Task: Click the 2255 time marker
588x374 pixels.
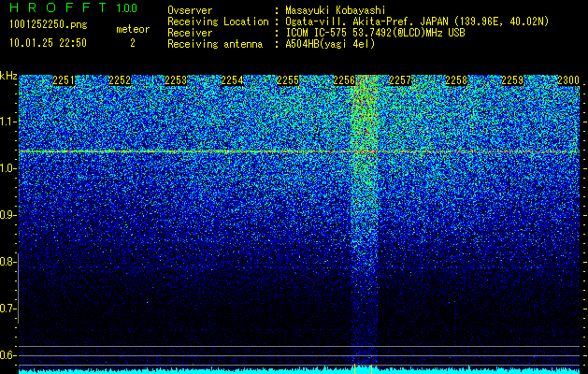Action: coord(288,80)
